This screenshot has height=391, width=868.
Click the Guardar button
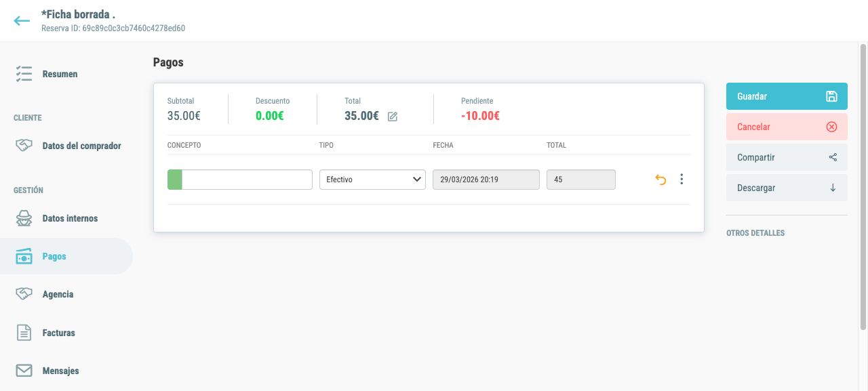787,96
